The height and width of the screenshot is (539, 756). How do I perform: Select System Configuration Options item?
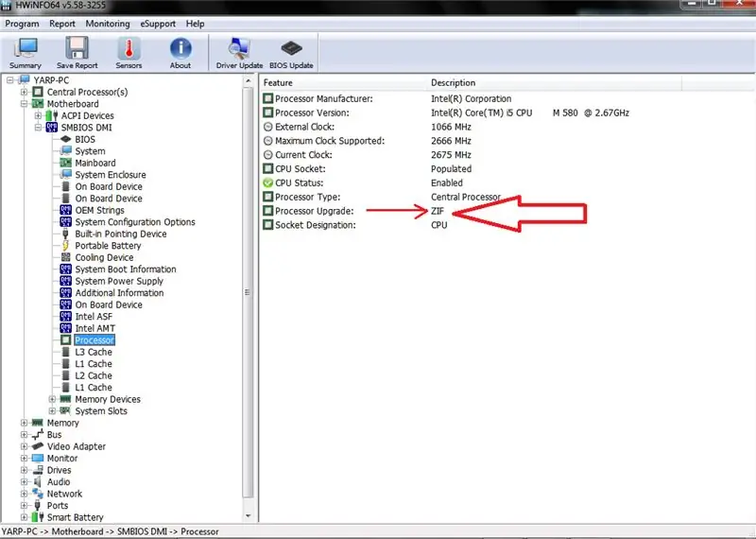(x=135, y=222)
